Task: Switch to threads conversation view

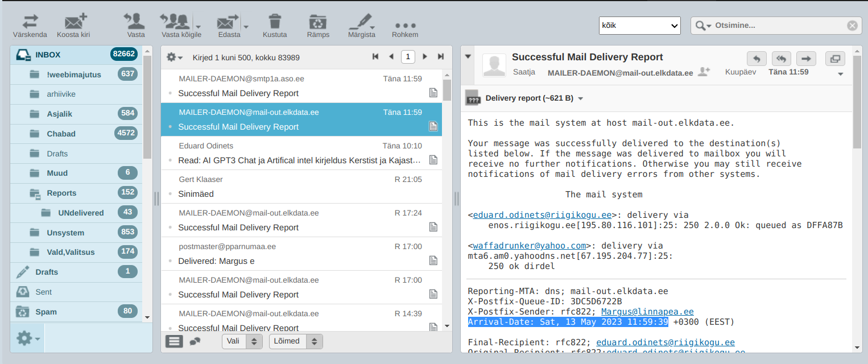Action: (195, 341)
